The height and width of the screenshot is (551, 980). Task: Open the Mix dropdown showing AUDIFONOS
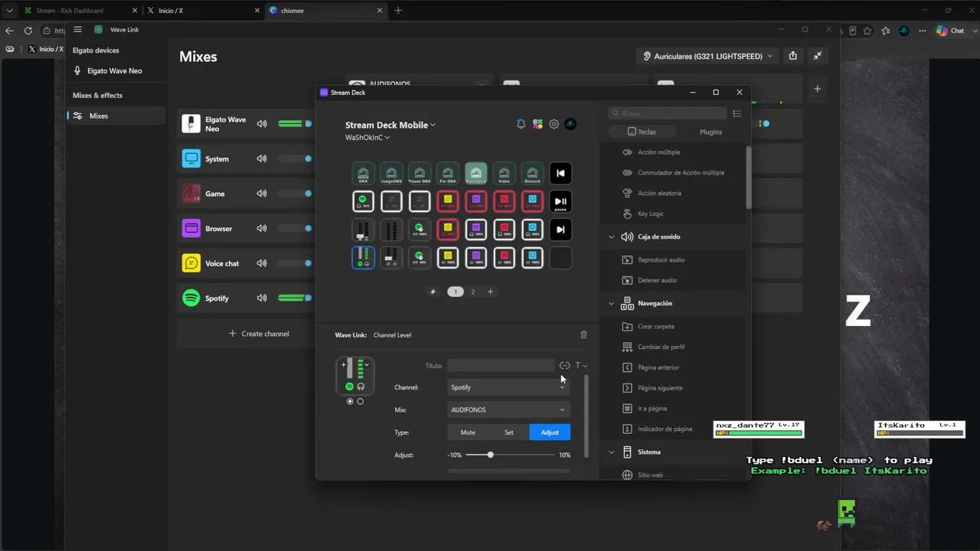click(509, 409)
